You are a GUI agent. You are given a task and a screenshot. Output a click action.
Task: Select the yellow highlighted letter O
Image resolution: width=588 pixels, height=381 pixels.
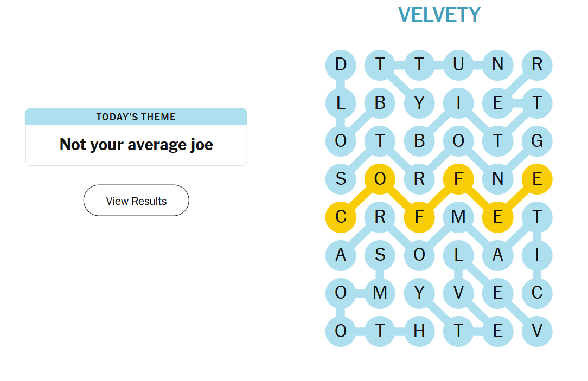coord(380,179)
